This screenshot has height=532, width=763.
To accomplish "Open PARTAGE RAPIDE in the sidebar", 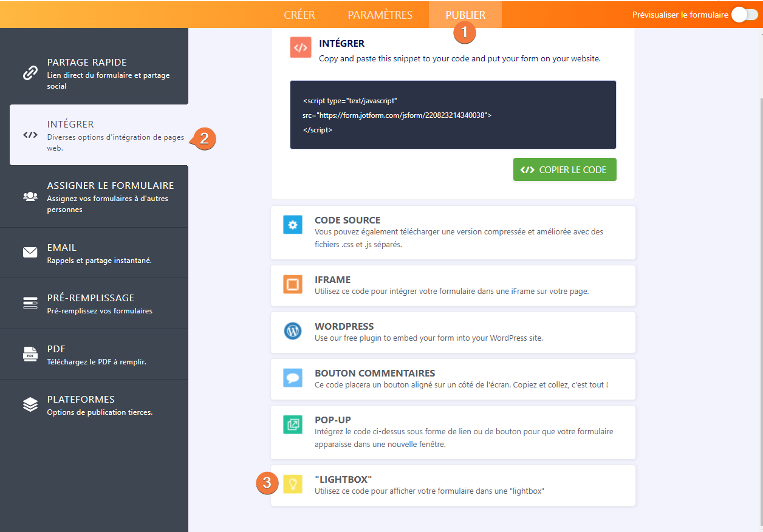I will (x=94, y=73).
